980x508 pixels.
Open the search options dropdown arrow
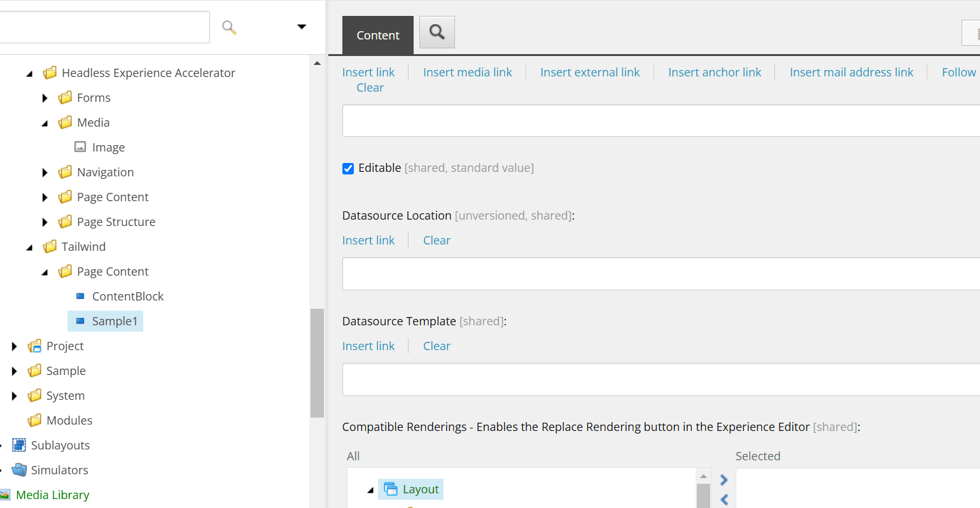[302, 27]
